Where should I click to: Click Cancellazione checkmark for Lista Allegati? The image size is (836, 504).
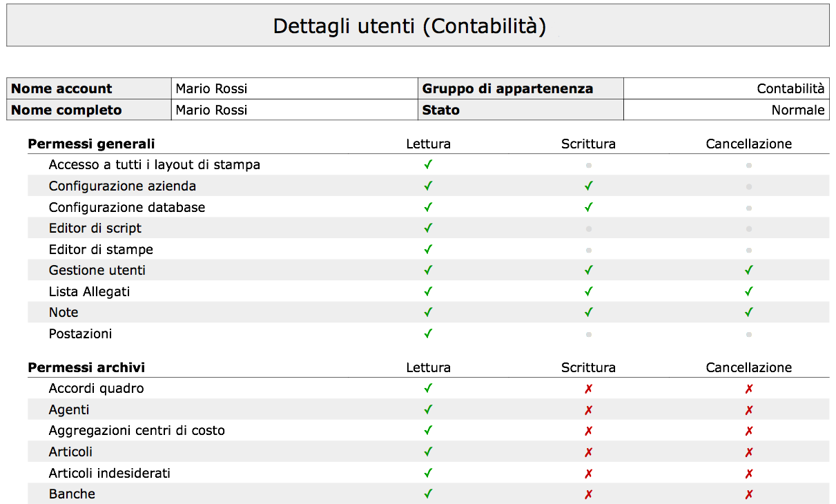(749, 291)
